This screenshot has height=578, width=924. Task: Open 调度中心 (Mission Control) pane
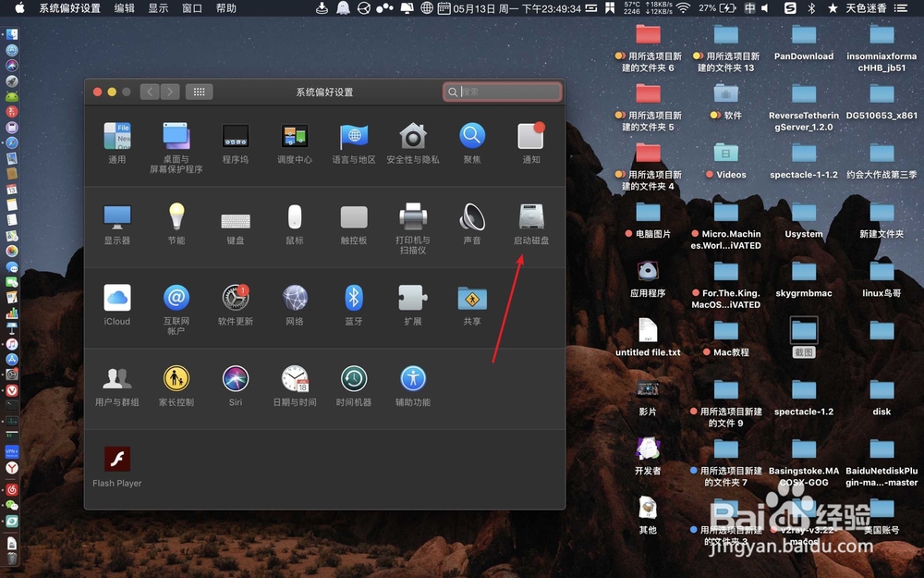tap(294, 136)
